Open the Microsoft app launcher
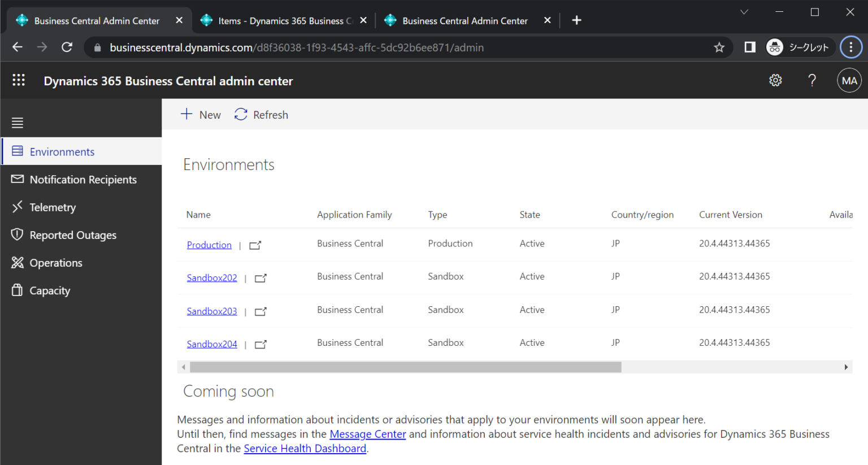This screenshot has height=465, width=868. coord(19,80)
